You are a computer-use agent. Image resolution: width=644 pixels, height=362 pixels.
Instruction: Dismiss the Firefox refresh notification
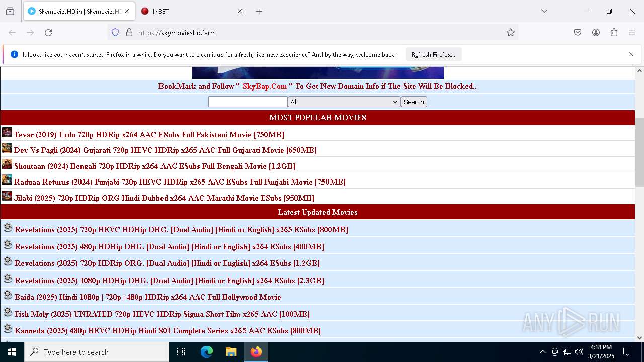(631, 54)
